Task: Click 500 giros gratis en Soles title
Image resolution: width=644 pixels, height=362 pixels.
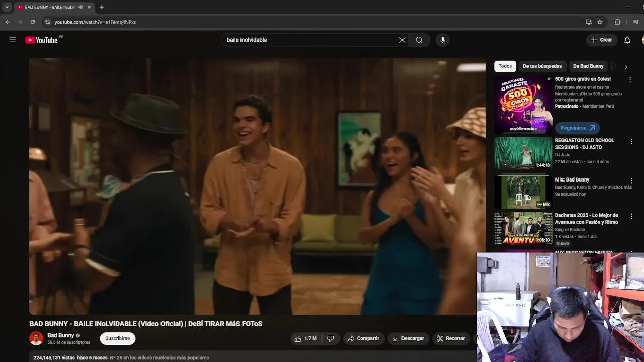Action: pyautogui.click(x=583, y=79)
